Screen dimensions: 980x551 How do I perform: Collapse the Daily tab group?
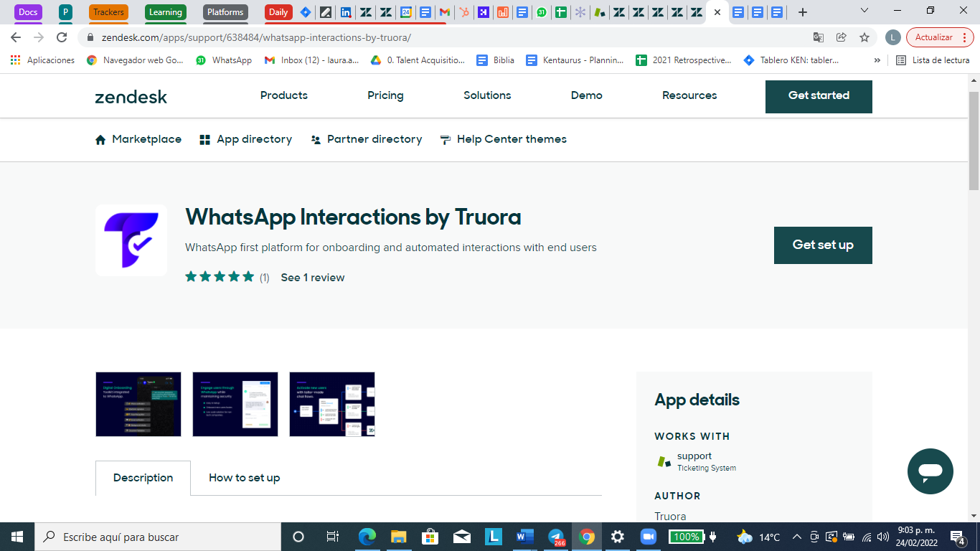click(x=278, y=12)
